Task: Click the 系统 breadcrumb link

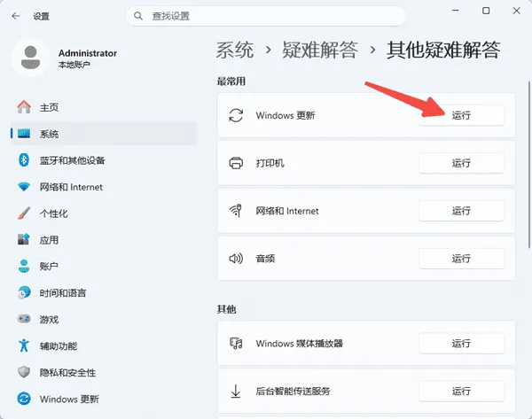Action: (235, 50)
